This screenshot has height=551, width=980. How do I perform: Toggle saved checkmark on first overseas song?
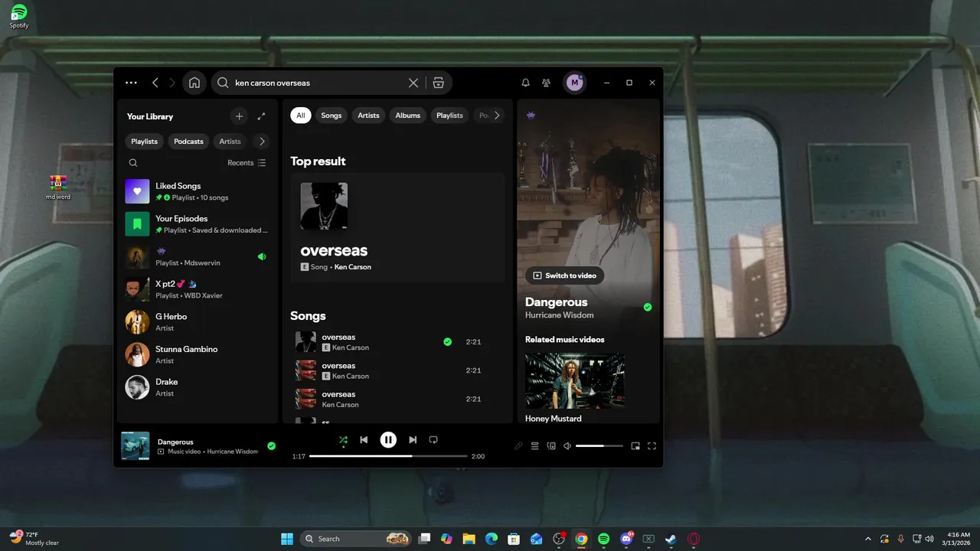(447, 342)
